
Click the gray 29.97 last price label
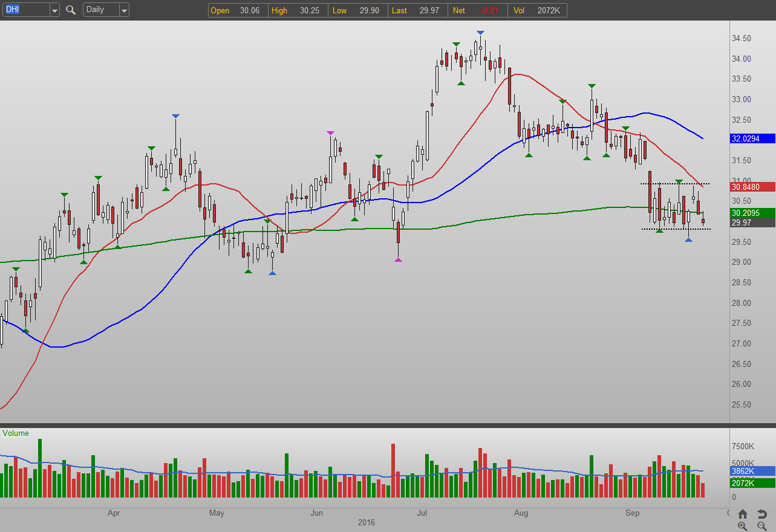(752, 222)
